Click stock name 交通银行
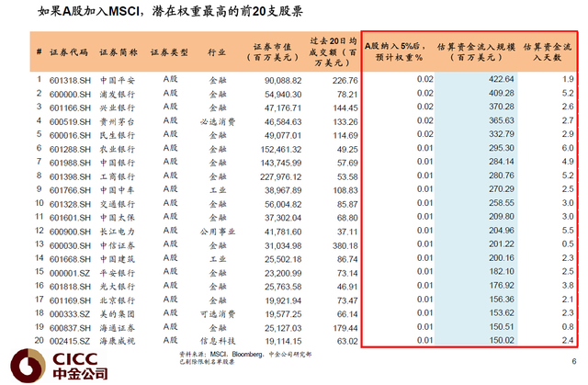Image resolution: width=588 pixels, height=385 pixels. click(x=118, y=204)
